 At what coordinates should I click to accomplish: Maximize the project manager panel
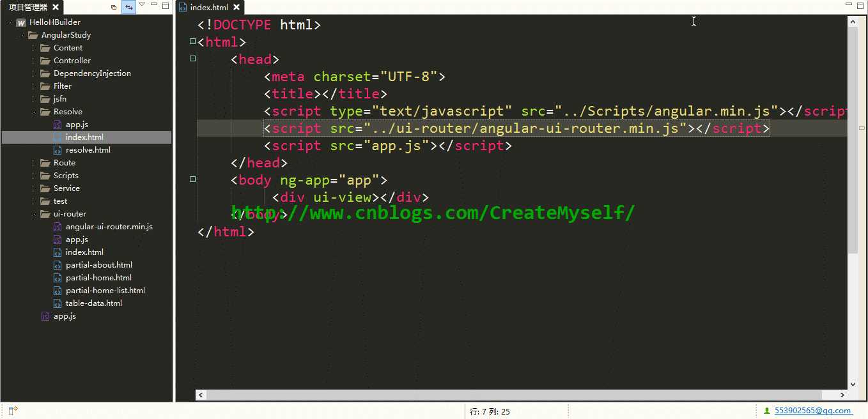pyautogui.click(x=166, y=5)
